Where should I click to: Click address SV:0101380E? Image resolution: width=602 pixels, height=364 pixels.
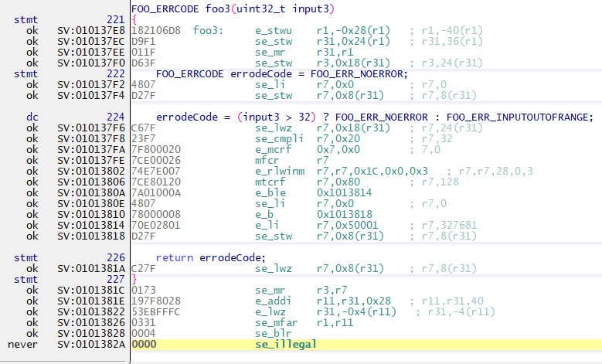pyautogui.click(x=91, y=203)
